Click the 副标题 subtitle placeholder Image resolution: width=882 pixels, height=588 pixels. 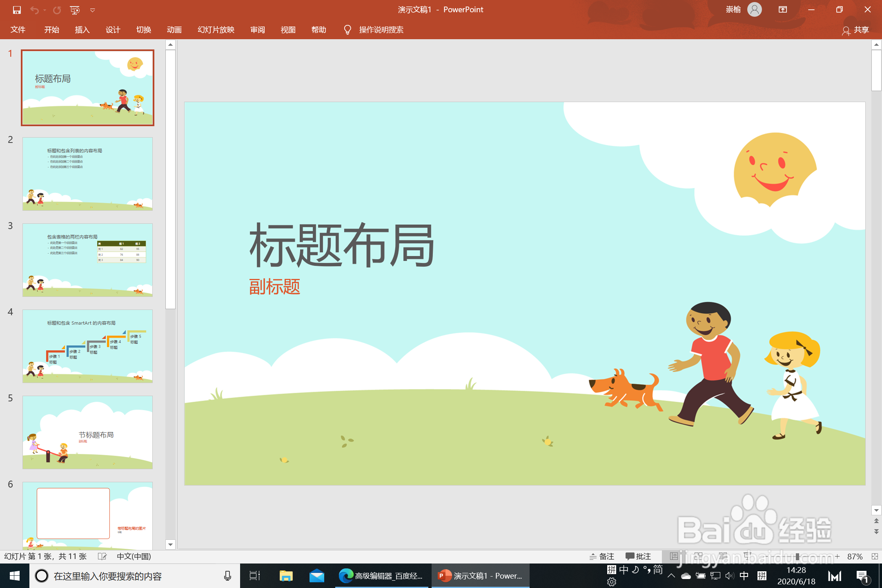tap(275, 287)
